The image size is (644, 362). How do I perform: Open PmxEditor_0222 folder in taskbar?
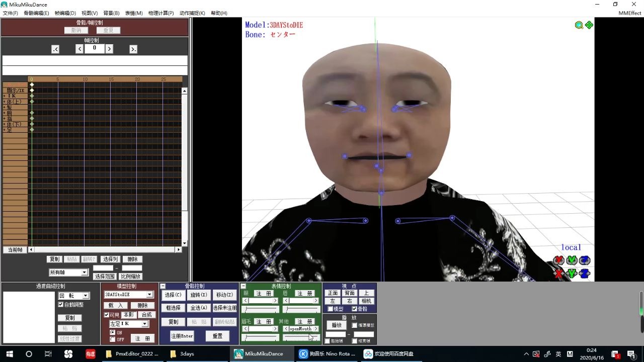[132, 354]
